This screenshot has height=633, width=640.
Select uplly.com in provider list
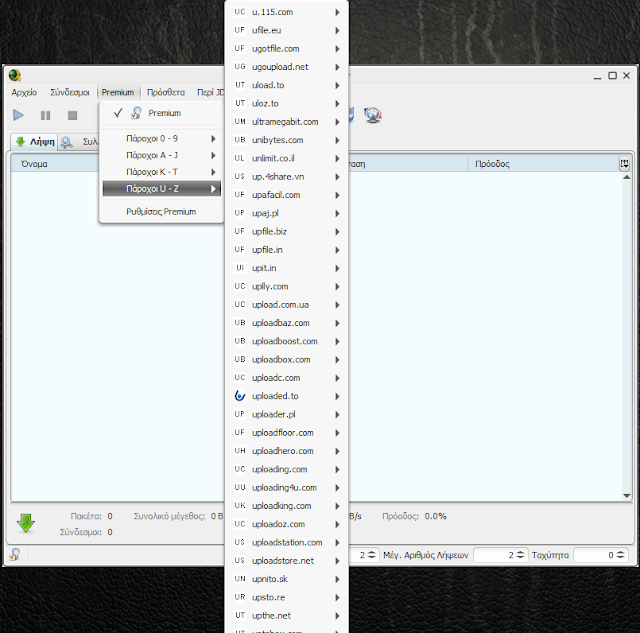(x=287, y=287)
